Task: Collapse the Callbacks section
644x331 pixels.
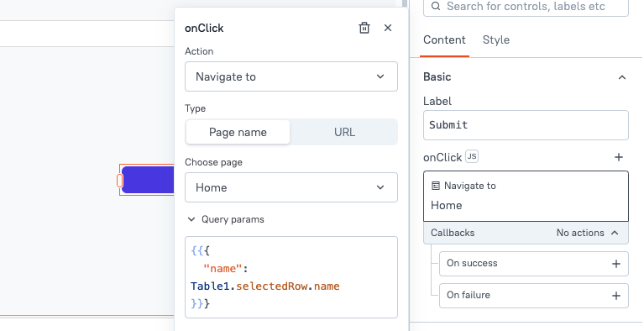Action: click(615, 233)
